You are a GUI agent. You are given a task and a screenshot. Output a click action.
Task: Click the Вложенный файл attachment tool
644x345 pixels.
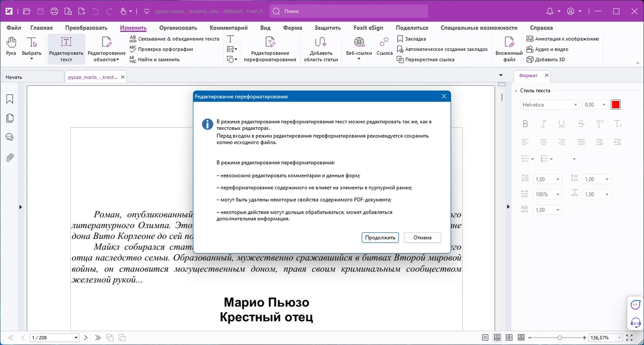509,49
